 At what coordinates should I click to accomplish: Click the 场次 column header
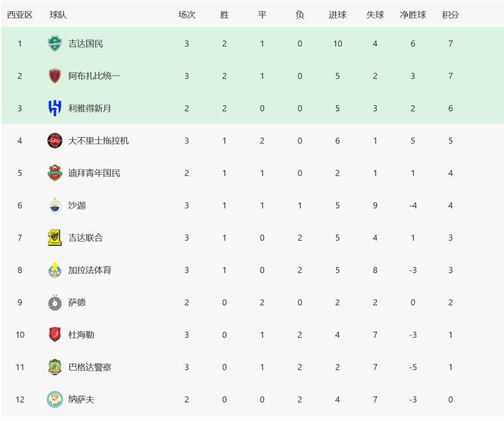click(x=186, y=15)
